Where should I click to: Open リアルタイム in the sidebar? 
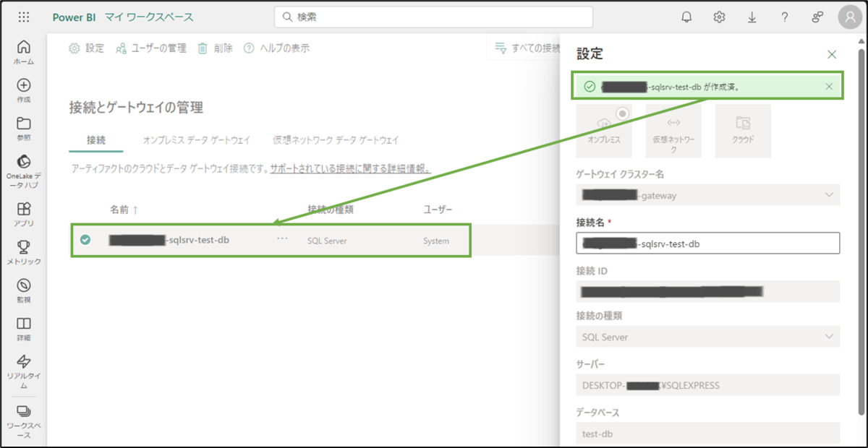pyautogui.click(x=23, y=372)
